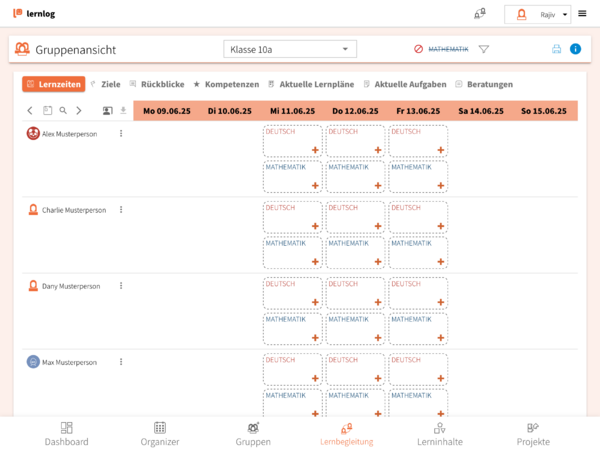Click the calendar search magnifier icon
Viewport: 600px width, 450px height.
pyautogui.click(x=62, y=111)
